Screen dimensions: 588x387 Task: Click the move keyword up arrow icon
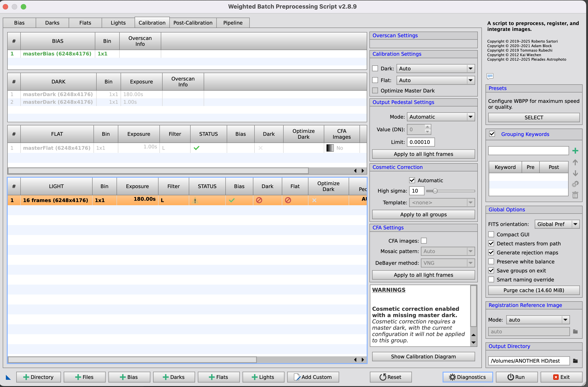[x=575, y=162]
